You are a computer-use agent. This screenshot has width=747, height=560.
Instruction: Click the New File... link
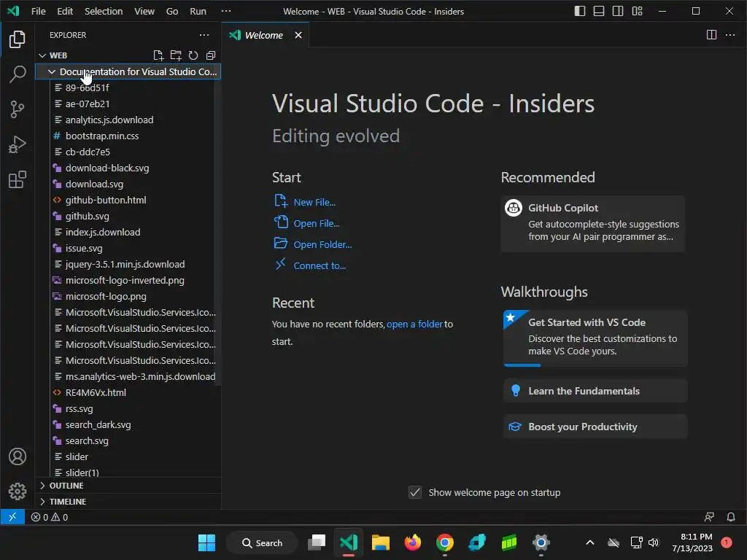click(314, 203)
